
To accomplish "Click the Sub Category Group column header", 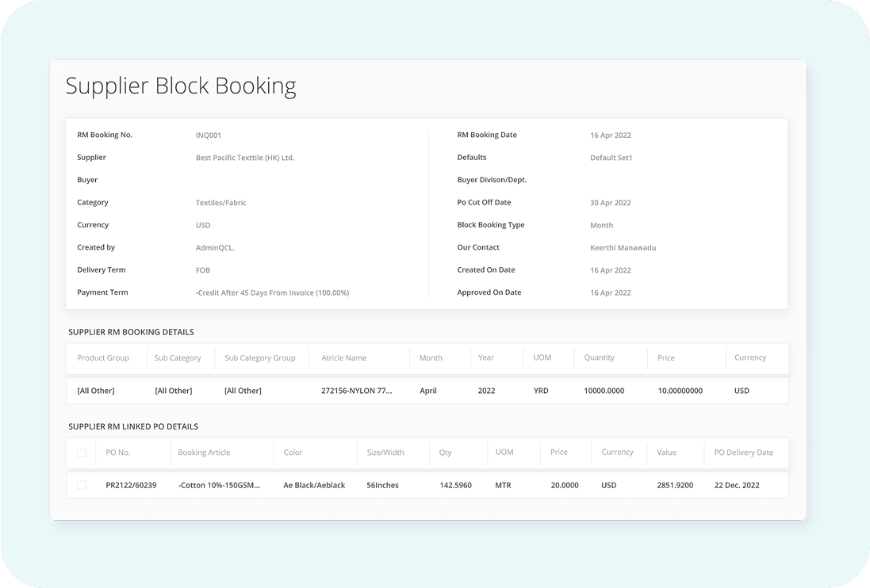I will coord(259,358).
